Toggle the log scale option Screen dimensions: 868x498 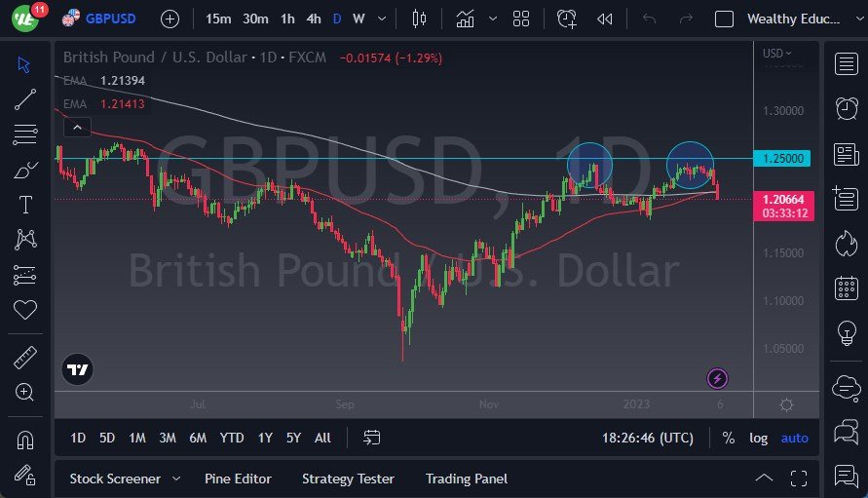758,438
